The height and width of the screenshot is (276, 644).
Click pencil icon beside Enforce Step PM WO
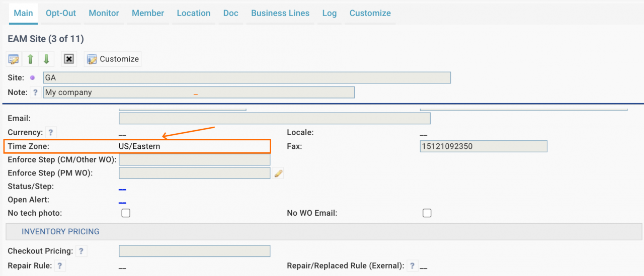278,173
